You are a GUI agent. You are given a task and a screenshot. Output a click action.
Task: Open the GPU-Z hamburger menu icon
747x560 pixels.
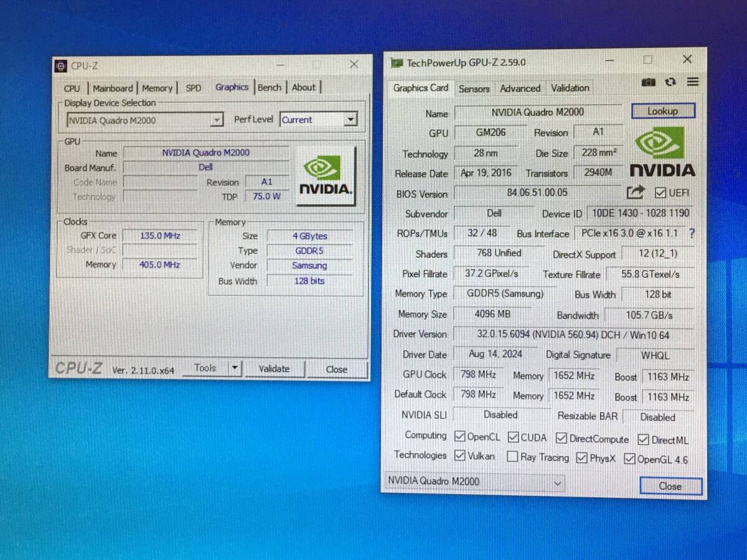(693, 82)
